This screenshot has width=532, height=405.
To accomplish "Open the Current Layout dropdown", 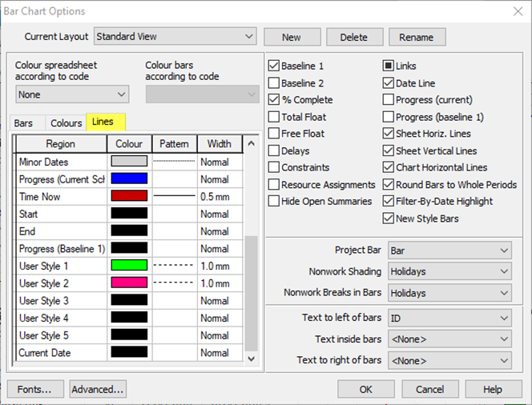I will (175, 36).
